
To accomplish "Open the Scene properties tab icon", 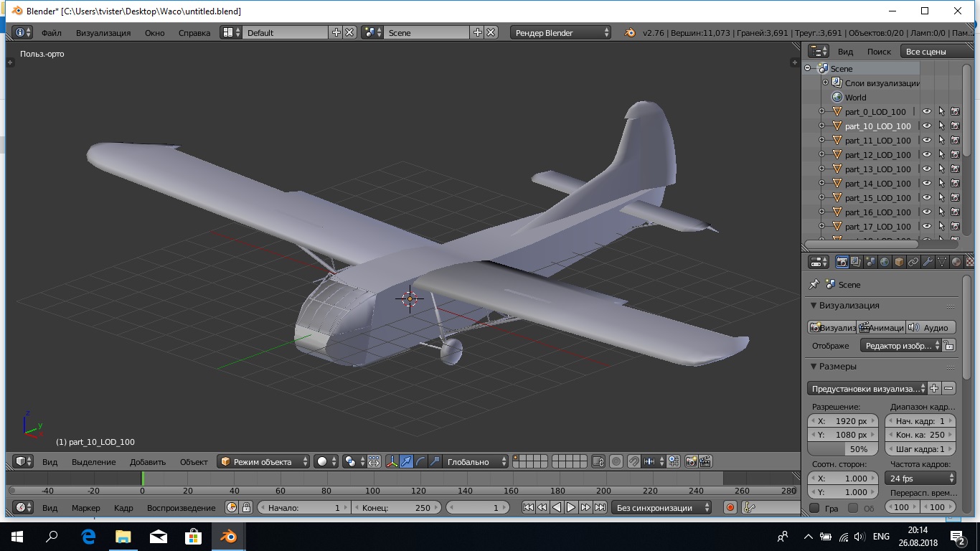I will point(870,263).
